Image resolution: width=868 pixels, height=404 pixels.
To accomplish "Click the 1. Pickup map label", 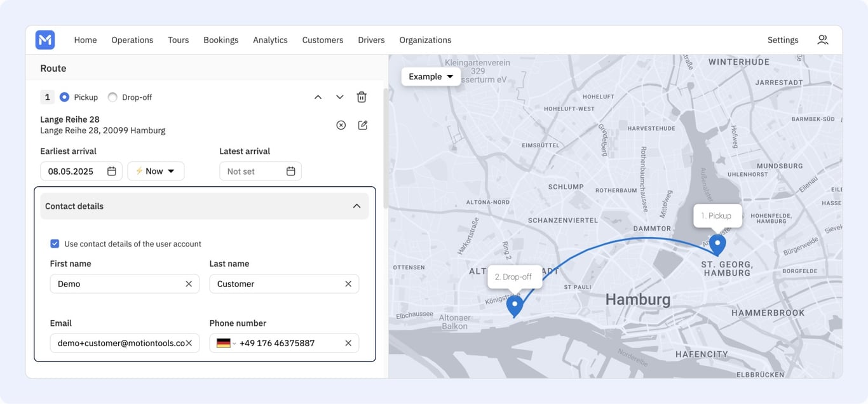I will (x=717, y=216).
